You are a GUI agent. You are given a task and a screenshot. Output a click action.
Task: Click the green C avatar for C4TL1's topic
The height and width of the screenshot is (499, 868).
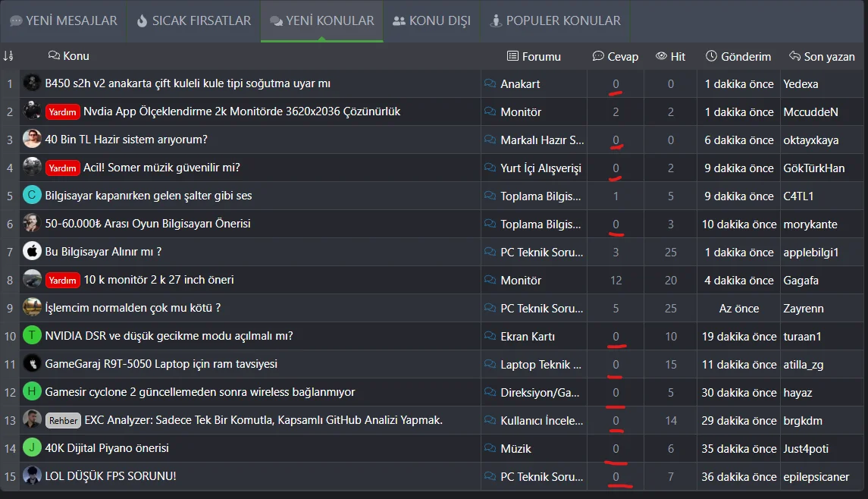click(32, 196)
